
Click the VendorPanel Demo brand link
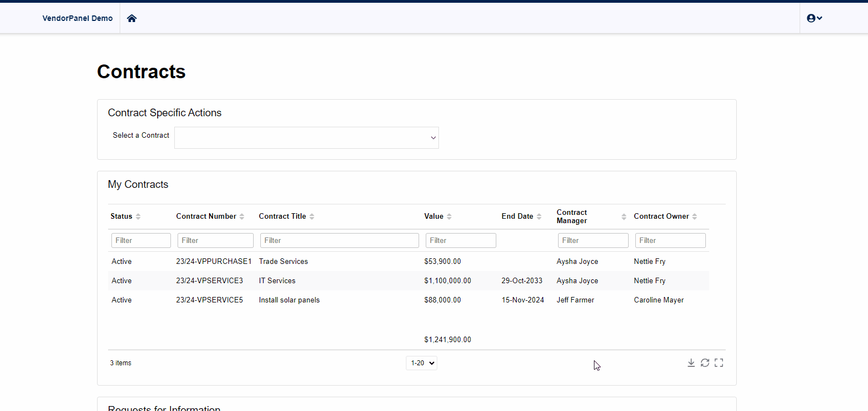tap(77, 18)
